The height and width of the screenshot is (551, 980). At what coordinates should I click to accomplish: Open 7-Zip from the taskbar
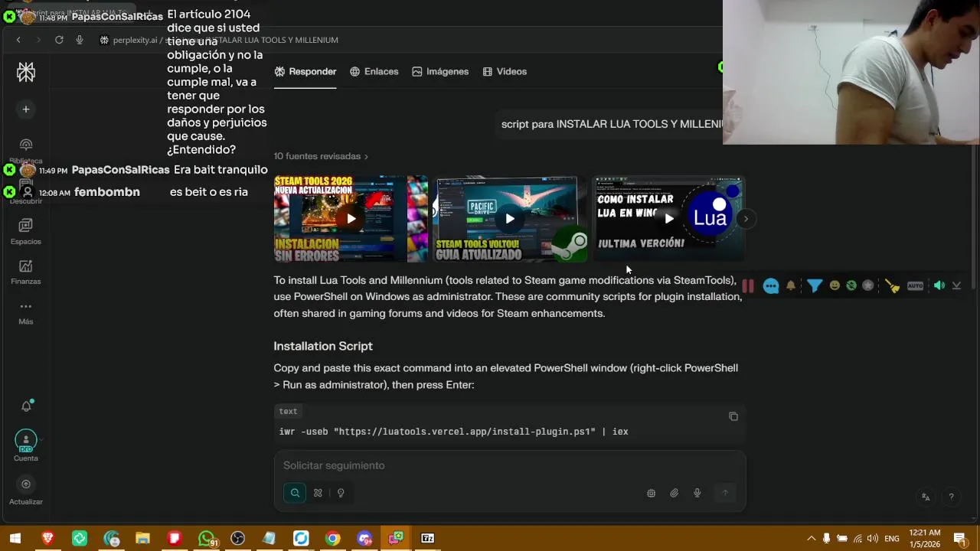pos(428,539)
